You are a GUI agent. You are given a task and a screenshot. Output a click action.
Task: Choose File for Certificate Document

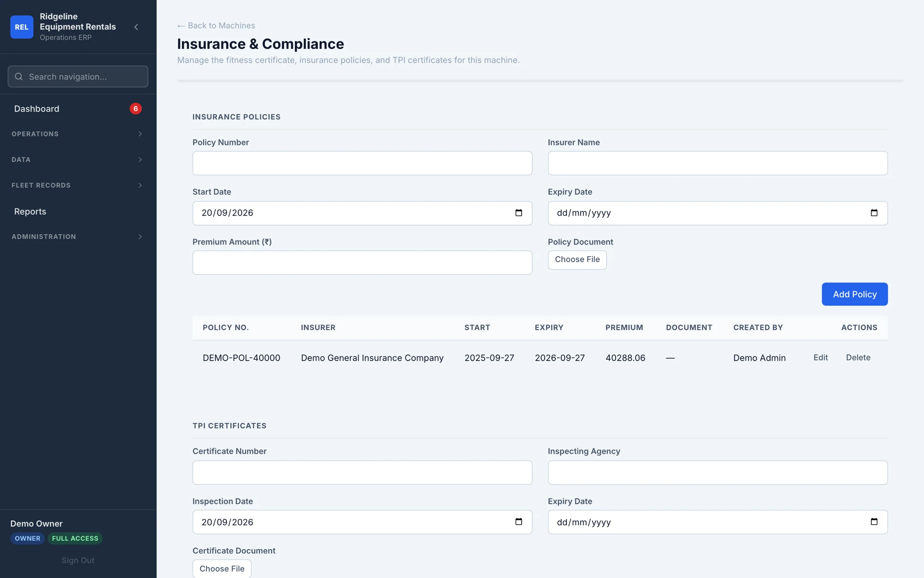pos(222,569)
